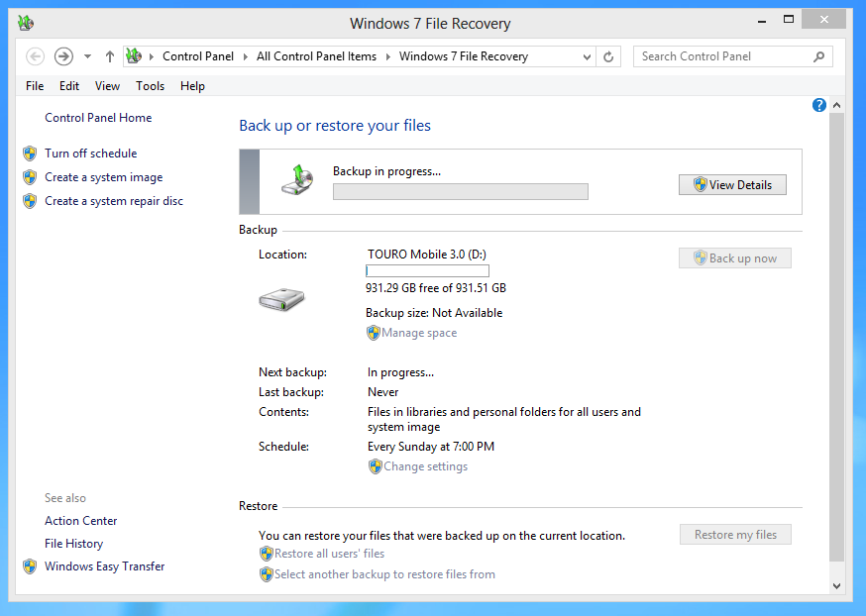The height and width of the screenshot is (616, 866).
Task: Open the Tools menu
Action: tap(151, 86)
